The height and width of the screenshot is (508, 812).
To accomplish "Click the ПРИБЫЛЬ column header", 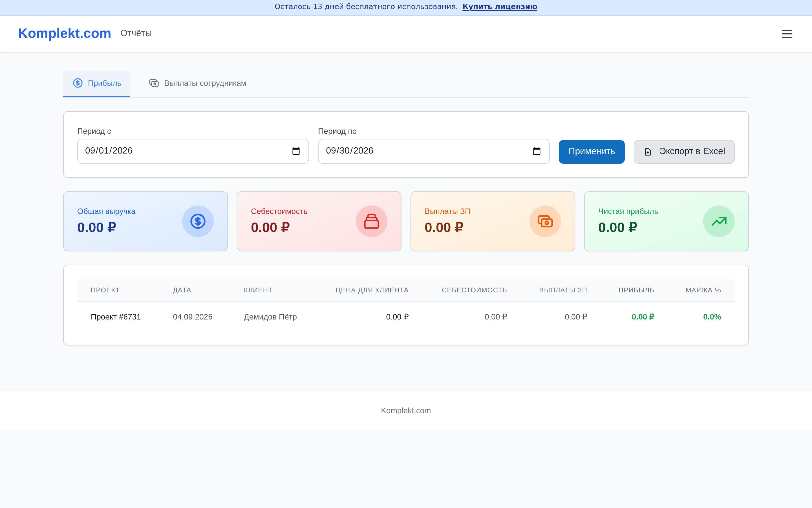I will (636, 290).
